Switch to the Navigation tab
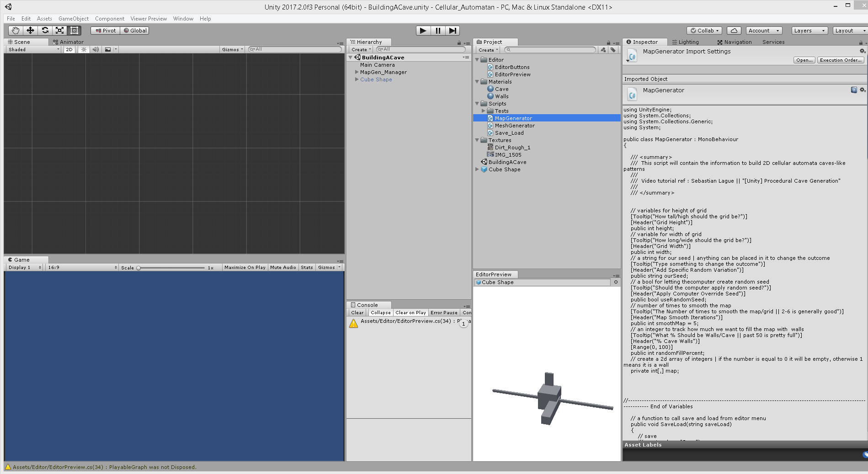The width and height of the screenshot is (868, 474). click(x=735, y=42)
